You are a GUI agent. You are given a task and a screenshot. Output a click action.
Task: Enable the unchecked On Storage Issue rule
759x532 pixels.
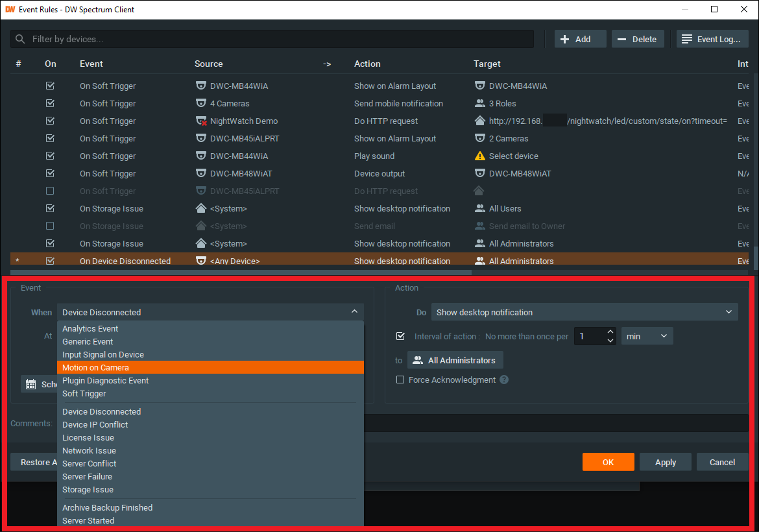click(x=50, y=226)
